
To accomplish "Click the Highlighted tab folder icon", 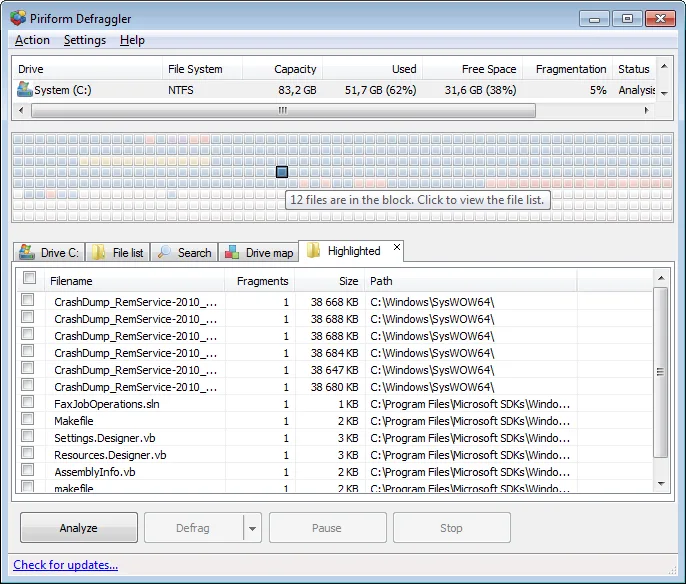I will coord(313,251).
